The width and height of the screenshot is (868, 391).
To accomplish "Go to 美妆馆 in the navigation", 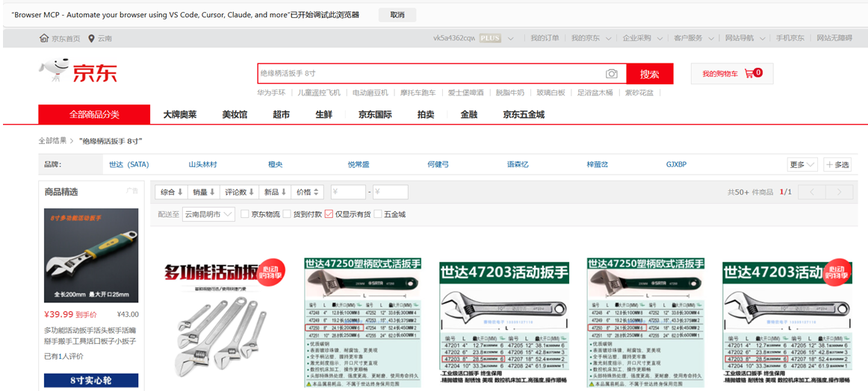I will coord(235,114).
